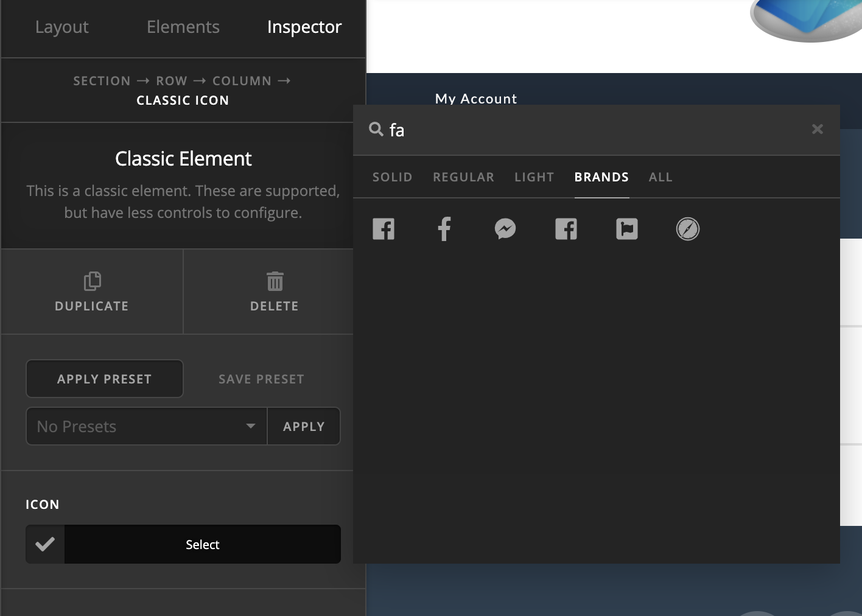Open the No Presets dropdown
The image size is (862, 616).
(147, 426)
